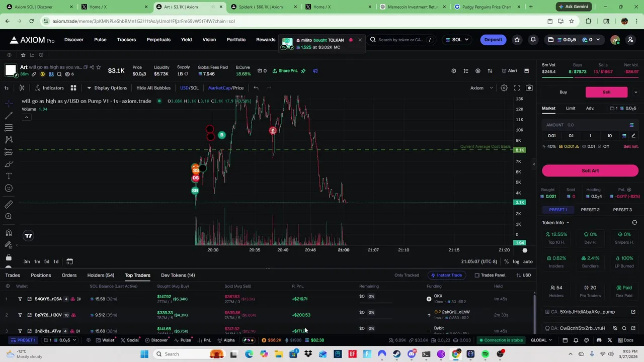
Task: Open the chart settings gear icon
Action: [504, 88]
